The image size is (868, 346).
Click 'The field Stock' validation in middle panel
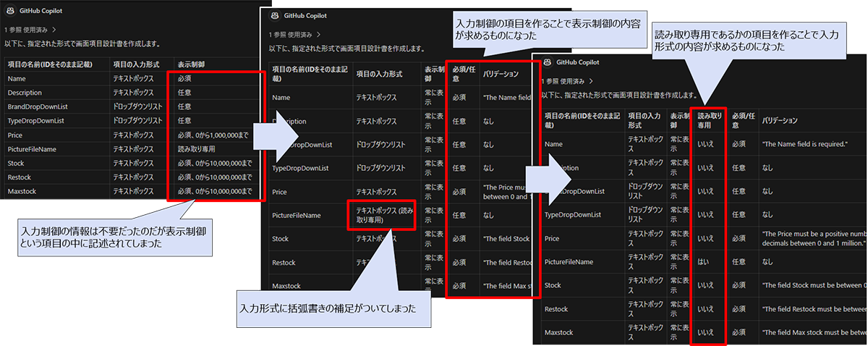508,239
